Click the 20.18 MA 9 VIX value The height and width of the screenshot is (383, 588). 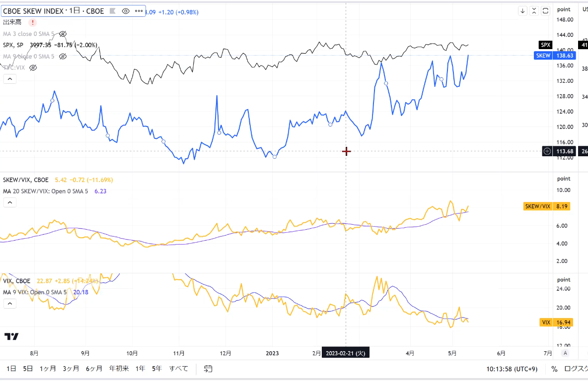(x=80, y=292)
